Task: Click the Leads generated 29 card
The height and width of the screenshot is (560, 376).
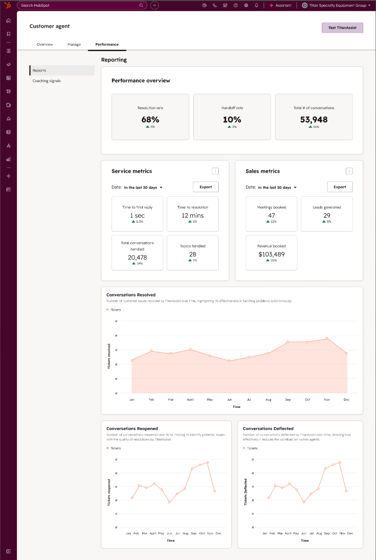Action: click(327, 214)
